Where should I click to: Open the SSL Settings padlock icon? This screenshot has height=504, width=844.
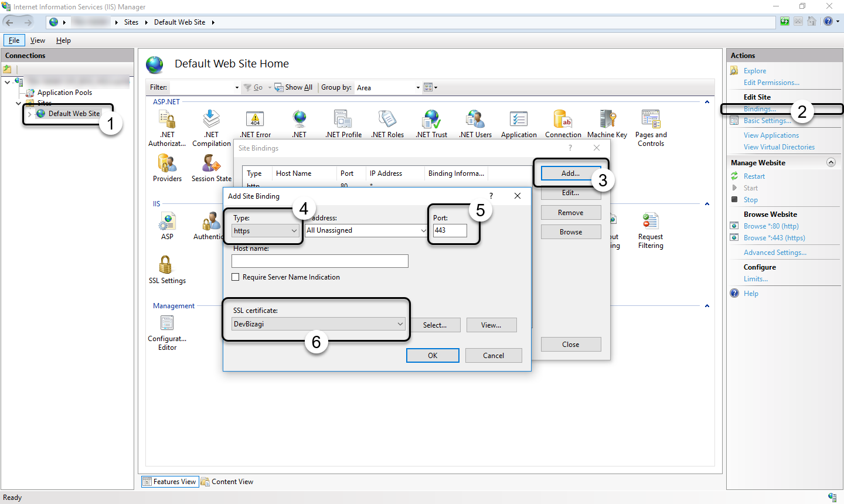click(166, 265)
